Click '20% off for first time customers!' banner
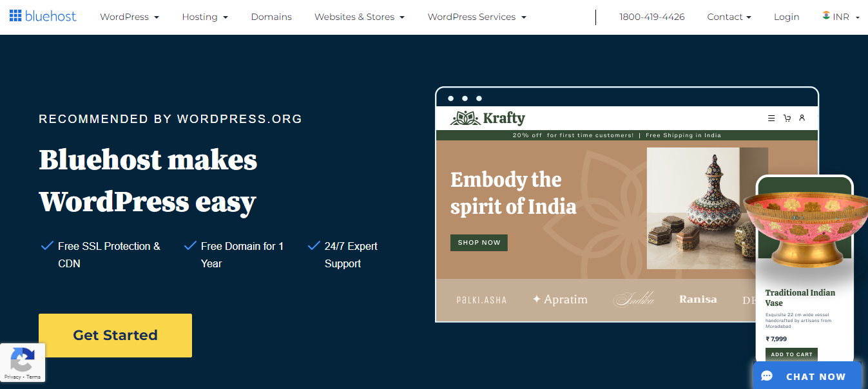Viewport: 868px width, 389px height. [x=573, y=135]
